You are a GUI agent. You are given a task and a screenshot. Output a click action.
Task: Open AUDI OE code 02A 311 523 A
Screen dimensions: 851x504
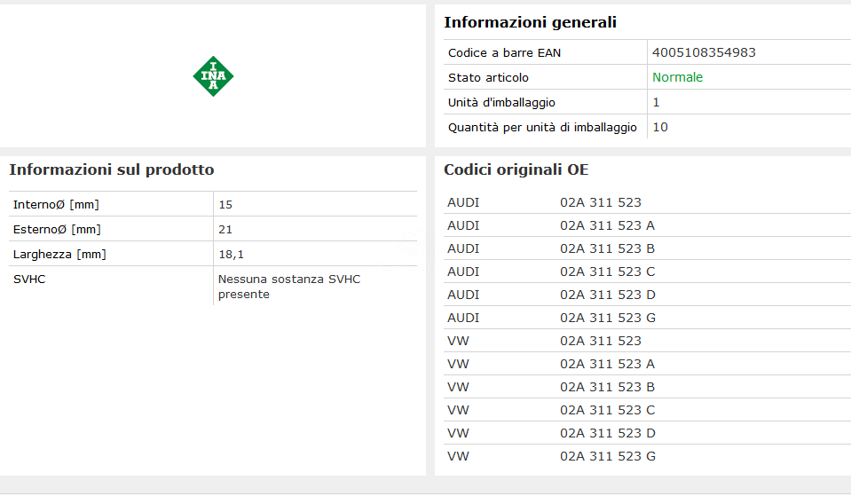(607, 225)
